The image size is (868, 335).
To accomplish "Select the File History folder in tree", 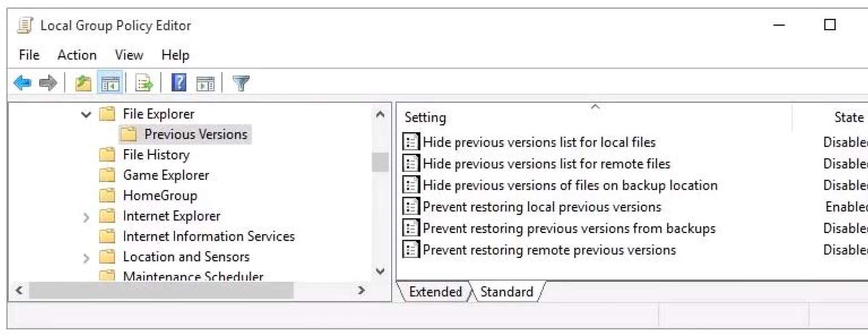I will 156,154.
